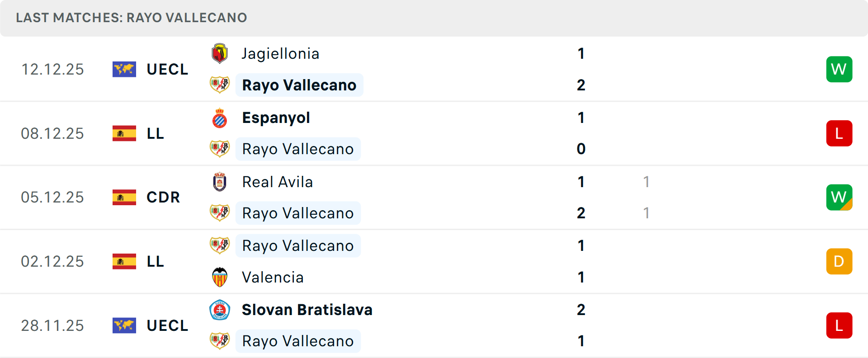Click the Real Avila club crest
This screenshot has width=868, height=358.
pyautogui.click(x=220, y=182)
